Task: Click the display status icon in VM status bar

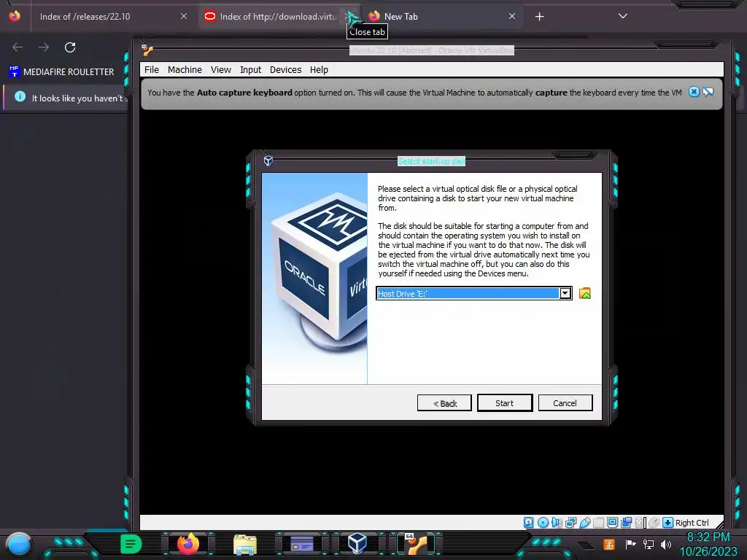Action: pos(612,522)
